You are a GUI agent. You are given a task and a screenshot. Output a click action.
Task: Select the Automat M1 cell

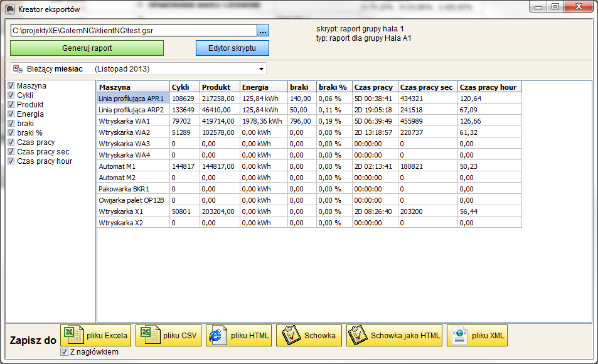(133, 166)
